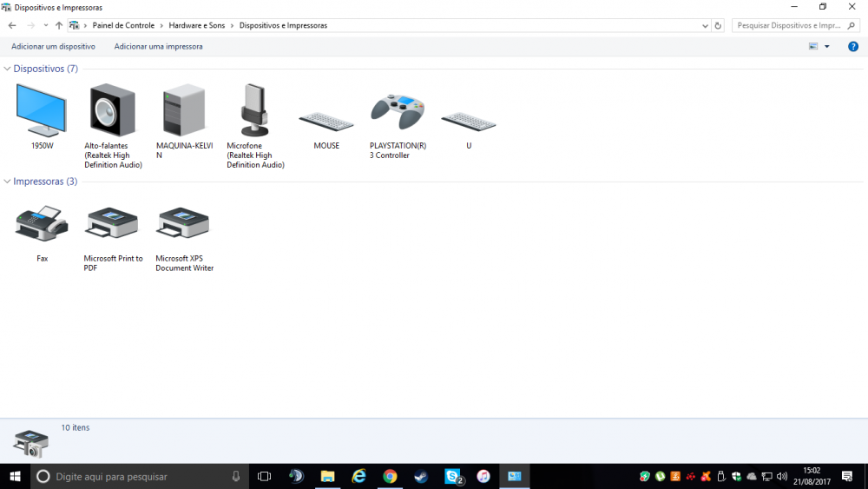Select the 1950W monitor device
The image size is (868, 489).
[42, 111]
